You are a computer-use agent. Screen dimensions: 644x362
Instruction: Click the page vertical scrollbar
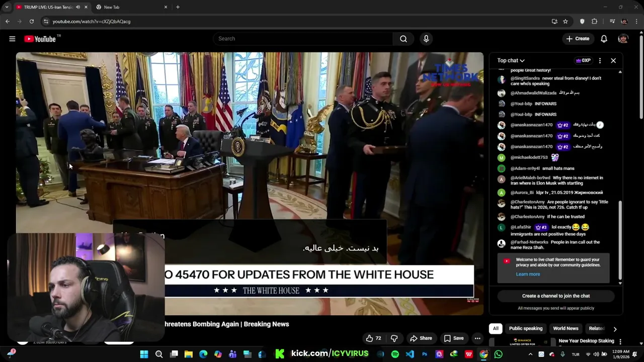(x=641, y=78)
